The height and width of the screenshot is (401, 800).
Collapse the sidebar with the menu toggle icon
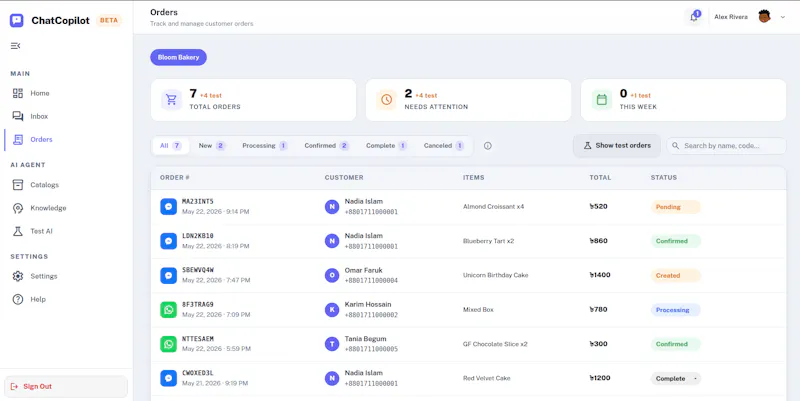15,46
